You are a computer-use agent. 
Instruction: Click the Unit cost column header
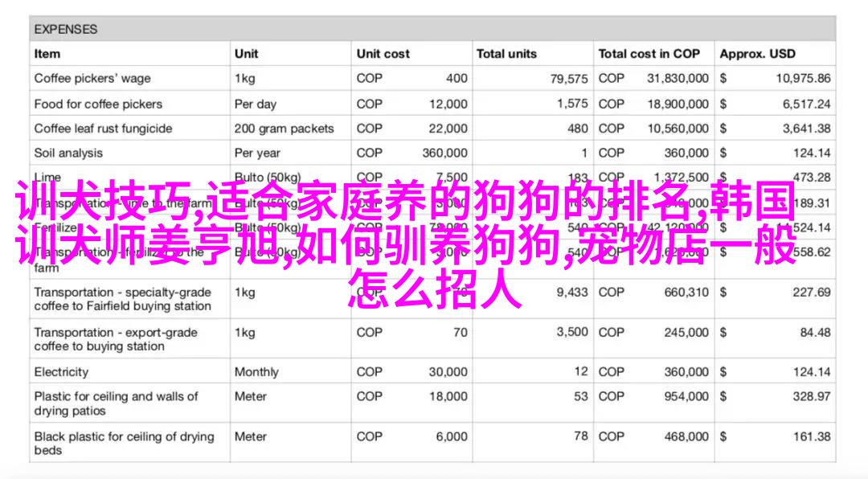pyautogui.click(x=383, y=54)
